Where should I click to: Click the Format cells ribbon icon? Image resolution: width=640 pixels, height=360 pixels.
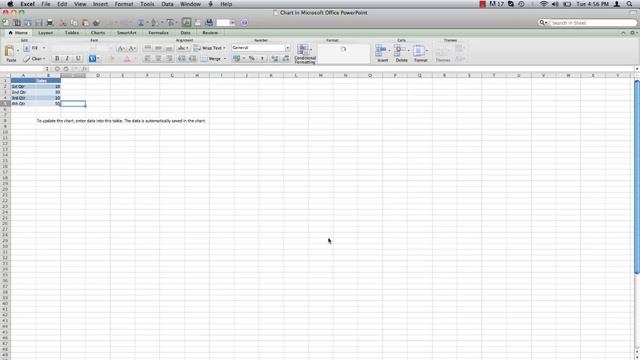tap(420, 53)
